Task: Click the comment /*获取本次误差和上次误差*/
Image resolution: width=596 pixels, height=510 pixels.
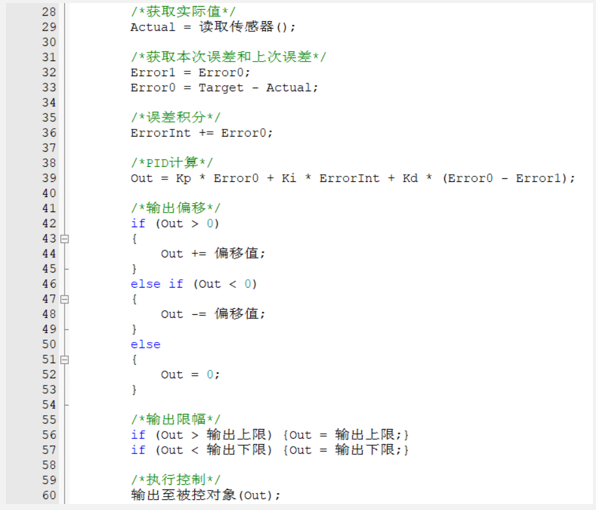Action: [228, 57]
